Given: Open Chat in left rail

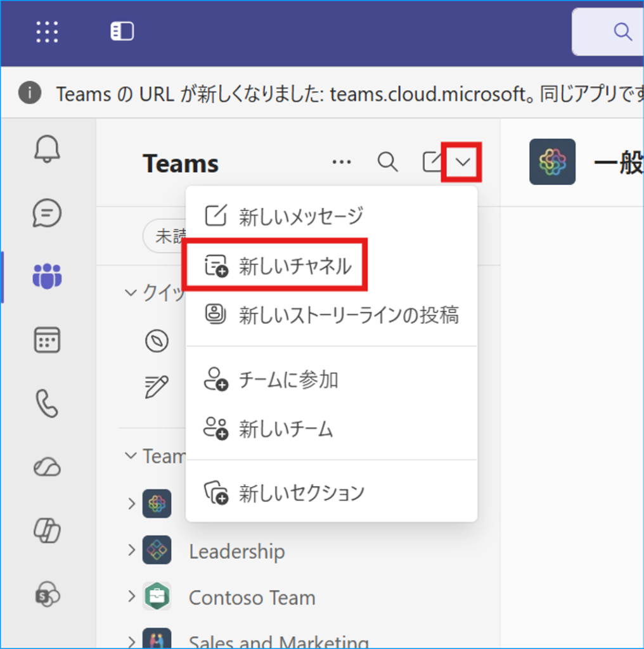Looking at the screenshot, I should [x=47, y=213].
